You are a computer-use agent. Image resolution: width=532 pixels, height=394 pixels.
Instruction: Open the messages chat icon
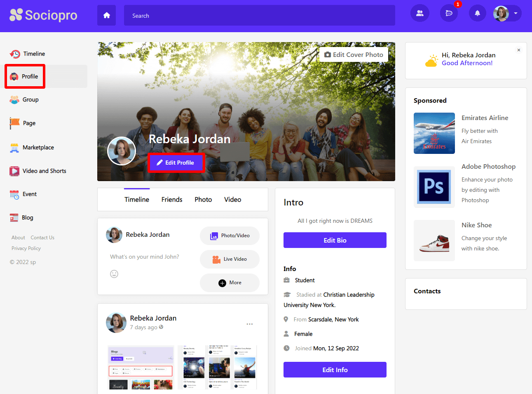pyautogui.click(x=449, y=13)
